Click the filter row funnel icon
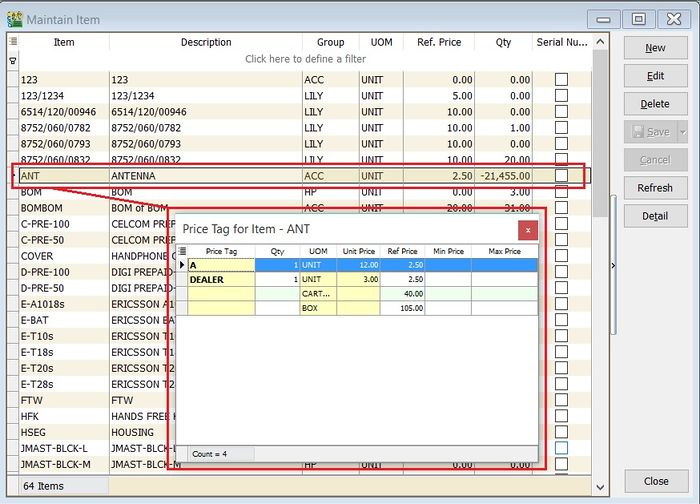700x504 pixels. tap(13, 60)
